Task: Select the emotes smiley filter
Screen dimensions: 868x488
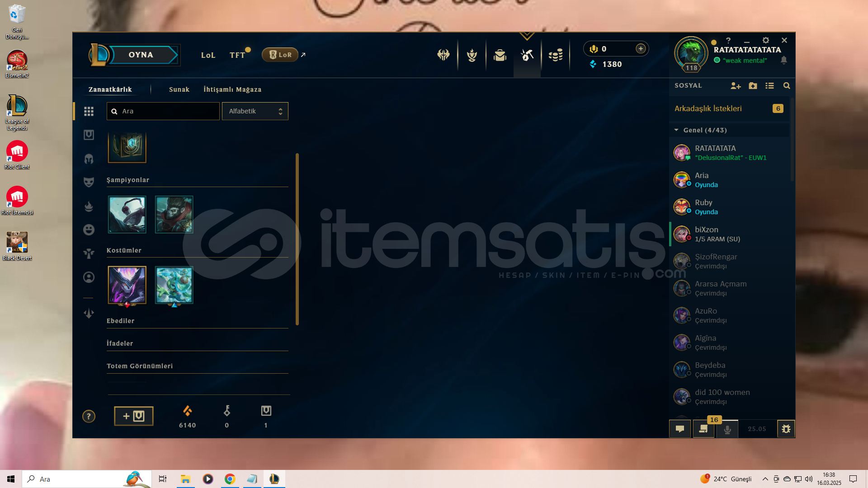Action: [89, 230]
